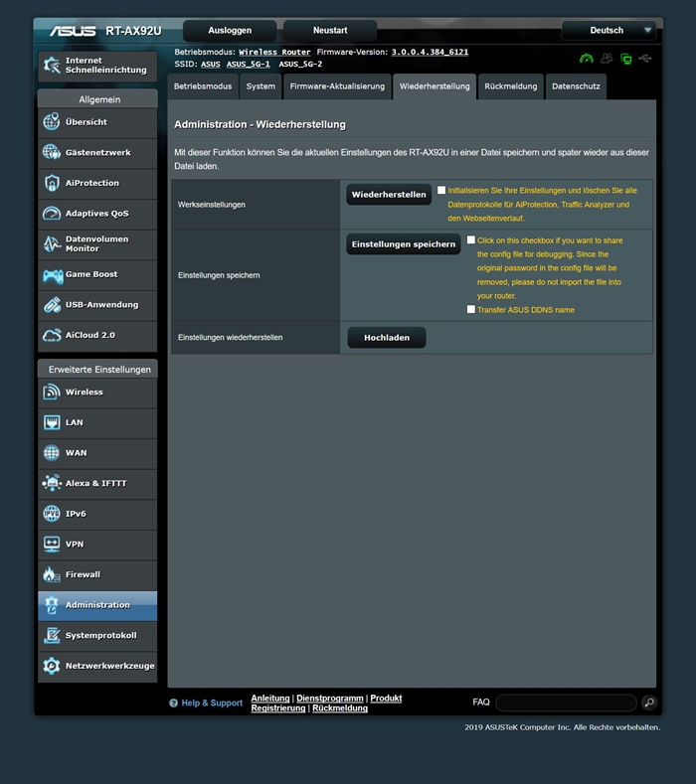Click the RT-AX92U model name in the header

(133, 31)
